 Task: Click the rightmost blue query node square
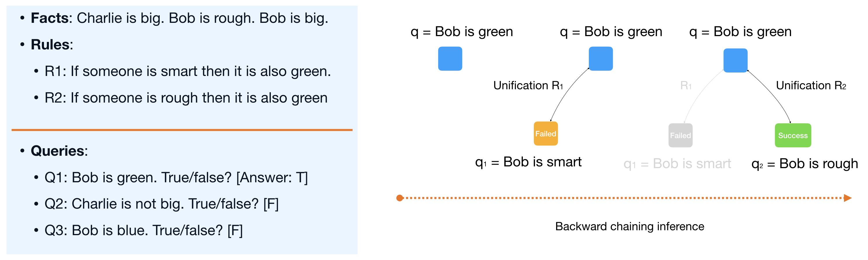point(735,61)
